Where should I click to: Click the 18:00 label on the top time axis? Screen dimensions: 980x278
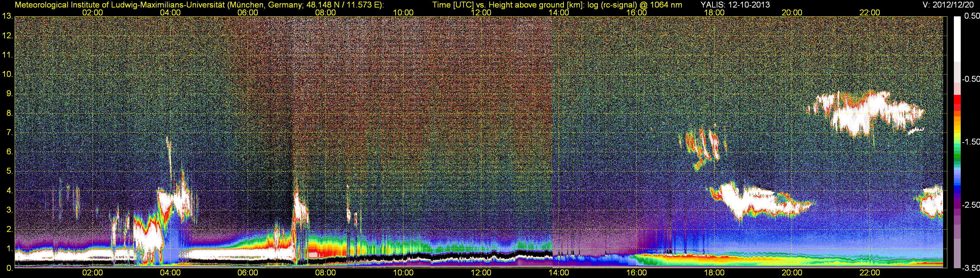[714, 12]
